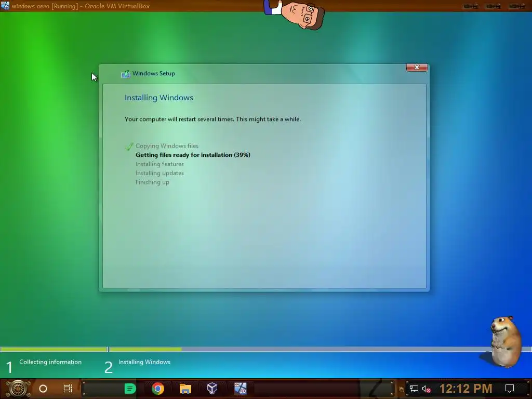Viewport: 532px width, 399px height.
Task: Click the 'Installing updates' step
Action: 159,173
